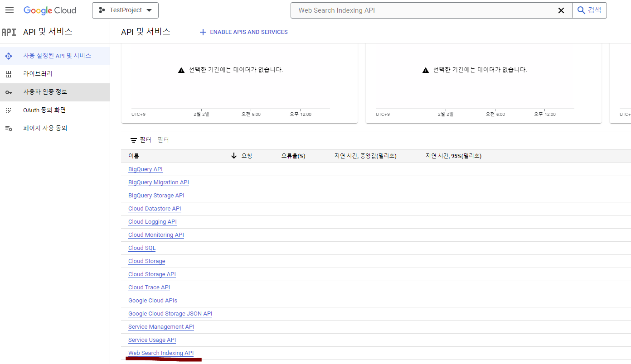Click the enabled APIs diamond icon
This screenshot has width=631, height=364.
tap(8, 56)
